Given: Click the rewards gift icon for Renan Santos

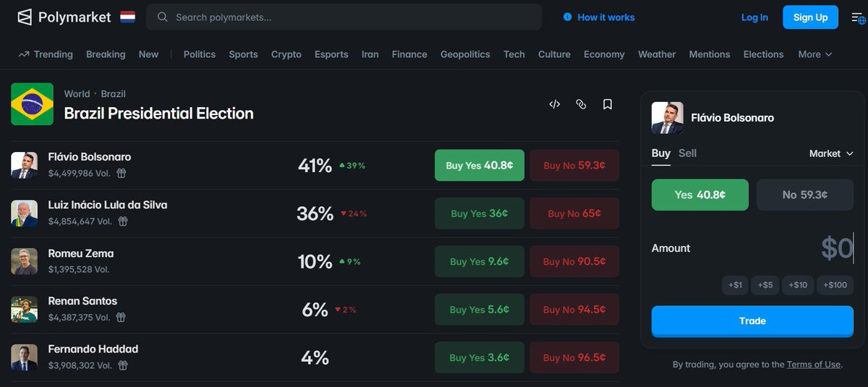Looking at the screenshot, I should (x=122, y=318).
